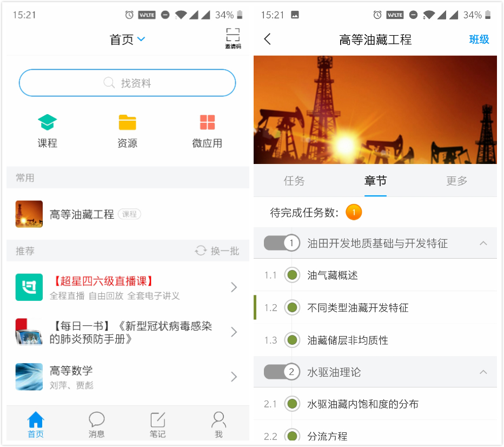The image size is (504, 447).
Task: Toggle status circle beside 水驱油藏内饱和度的分布
Action: pyautogui.click(x=292, y=404)
